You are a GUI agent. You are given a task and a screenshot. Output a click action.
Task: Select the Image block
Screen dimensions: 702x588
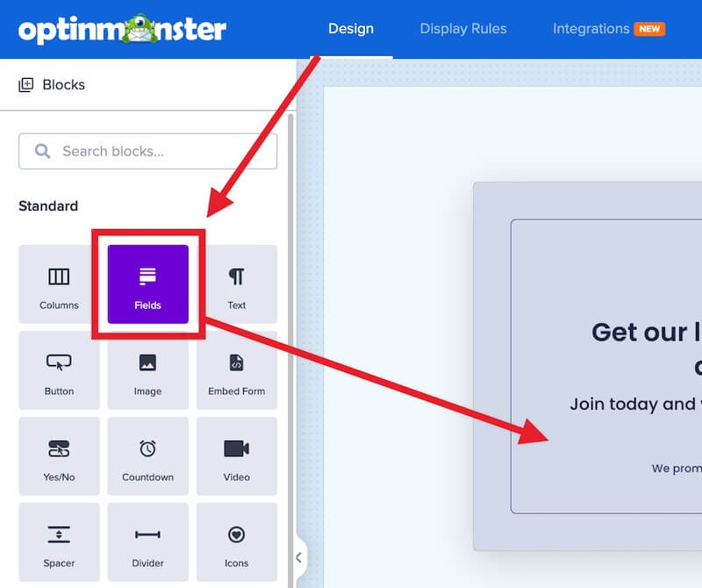pyautogui.click(x=147, y=369)
